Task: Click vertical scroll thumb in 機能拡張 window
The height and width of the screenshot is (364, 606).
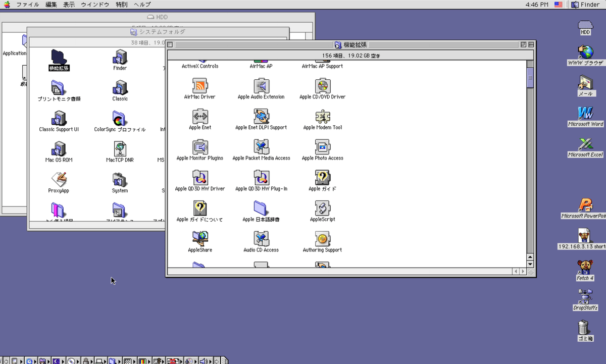Action: pyautogui.click(x=530, y=78)
